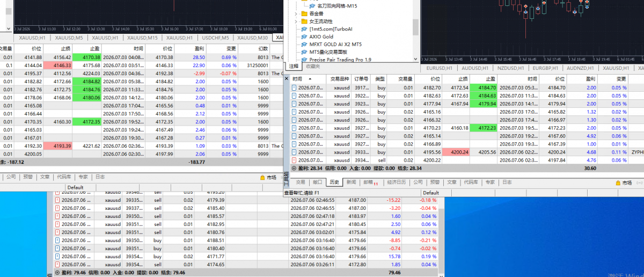Viewport: 644px width, 277px height.
Task: Click the magic number 31250001 cell
Action: pos(258,65)
